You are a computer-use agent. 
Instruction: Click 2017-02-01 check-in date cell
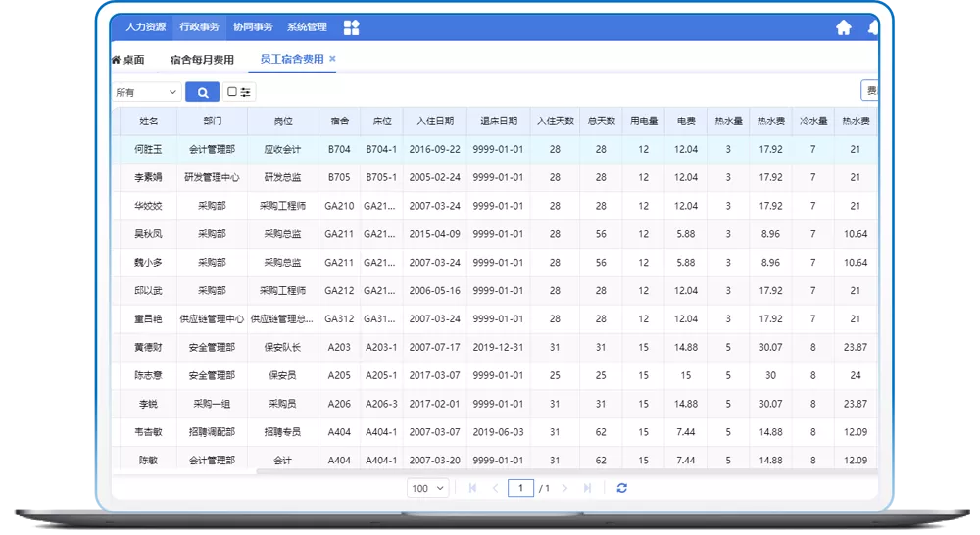(x=435, y=404)
